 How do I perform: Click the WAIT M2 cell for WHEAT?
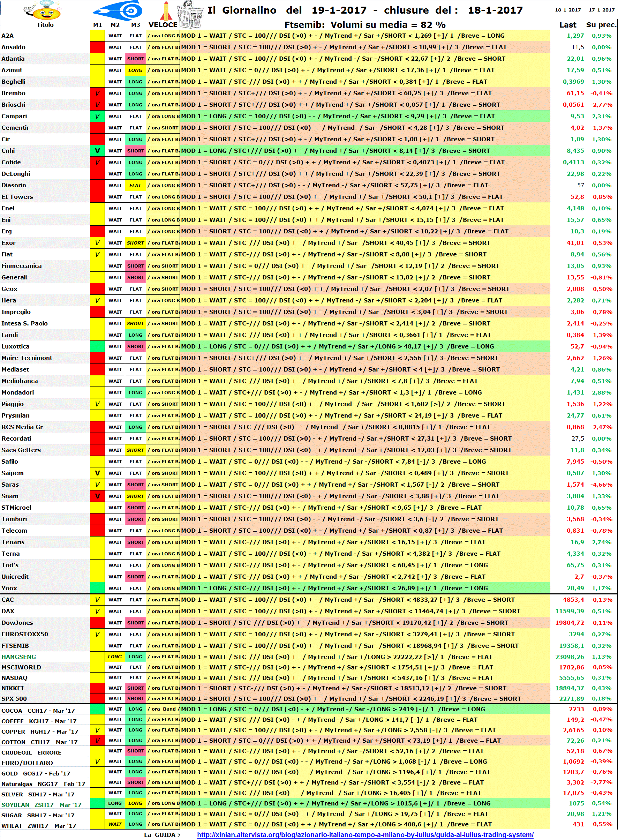pos(115,824)
